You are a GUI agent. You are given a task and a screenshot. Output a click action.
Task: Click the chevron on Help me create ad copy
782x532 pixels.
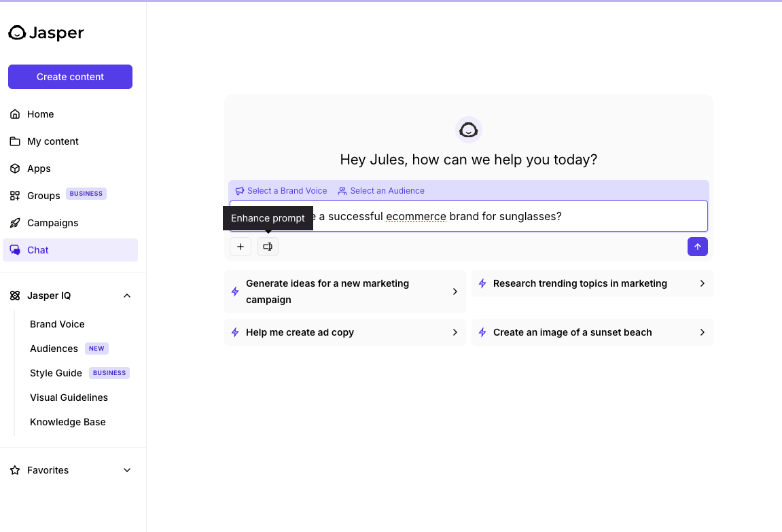click(455, 332)
